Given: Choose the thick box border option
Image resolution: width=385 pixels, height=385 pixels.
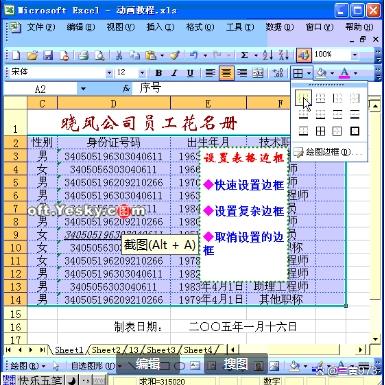Looking at the screenshot, I should (x=355, y=131).
